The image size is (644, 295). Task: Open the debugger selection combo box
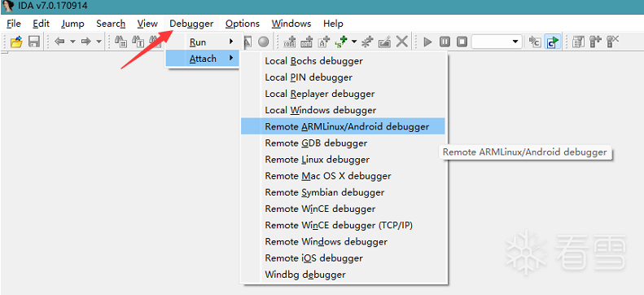[497, 42]
